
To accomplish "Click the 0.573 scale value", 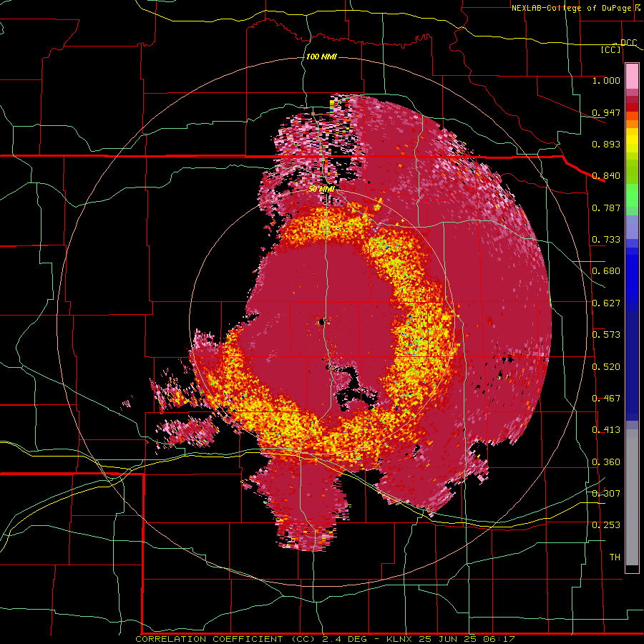I will [606, 335].
